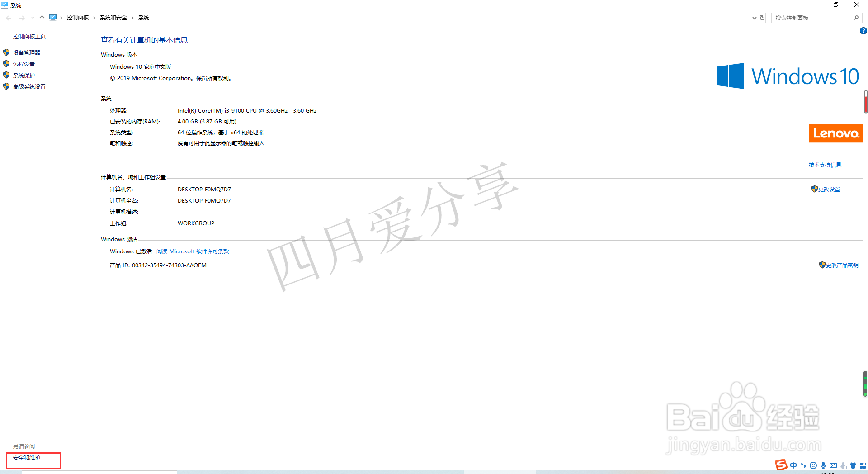Viewport: 868px width, 474px height.
Task: Click the Windows 已激活 status text
Action: (x=131, y=251)
